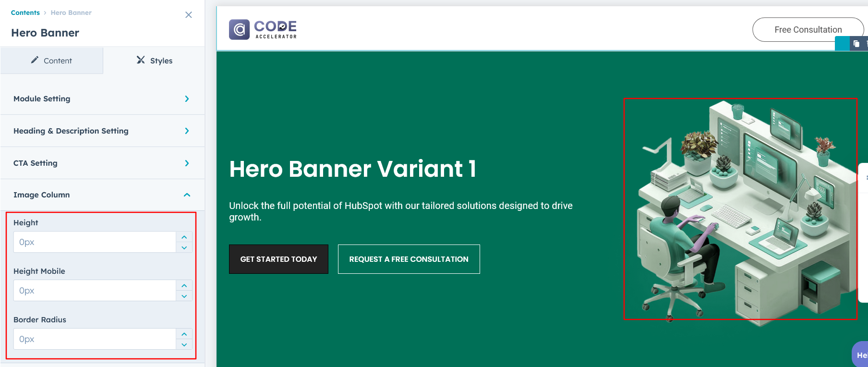
Task: Decrease Border Radius with down arrow
Action: 184,345
